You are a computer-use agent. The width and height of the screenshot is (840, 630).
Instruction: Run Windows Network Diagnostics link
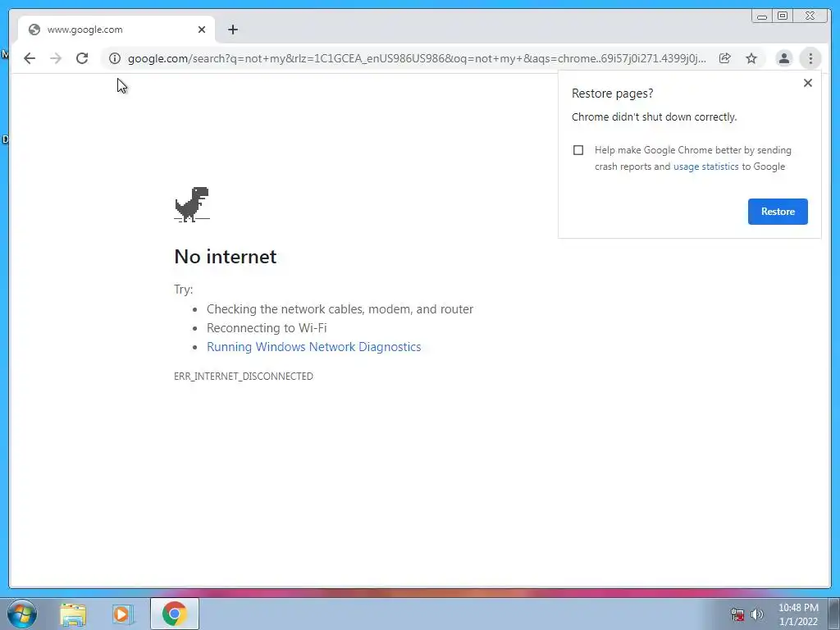314,347
